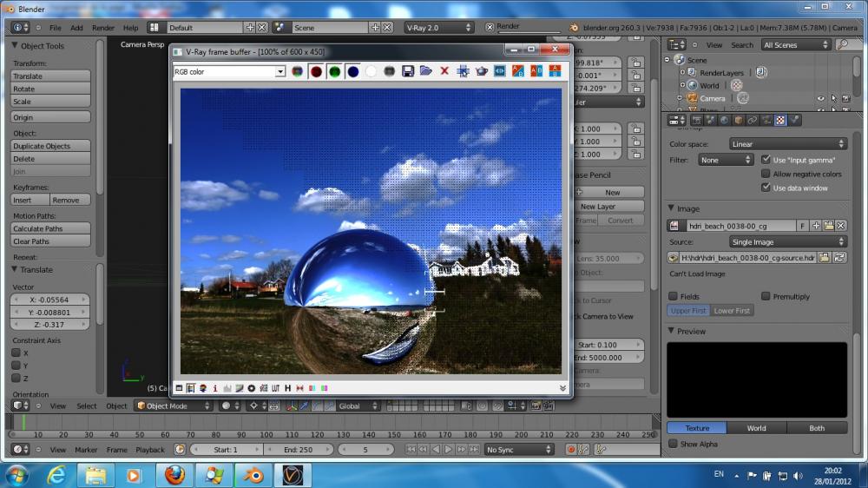The width and height of the screenshot is (868, 488).
Task: Click Blender icon in Windows taskbar
Action: [x=253, y=475]
